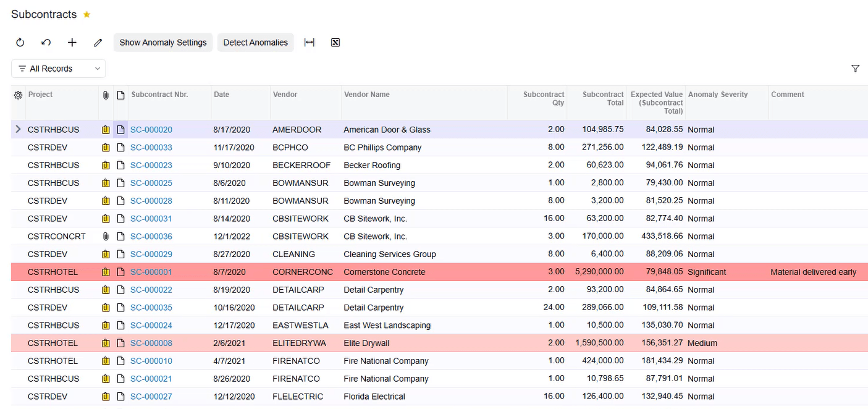The width and height of the screenshot is (868, 409).
Task: Open the filter funnel settings
Action: [x=855, y=69]
